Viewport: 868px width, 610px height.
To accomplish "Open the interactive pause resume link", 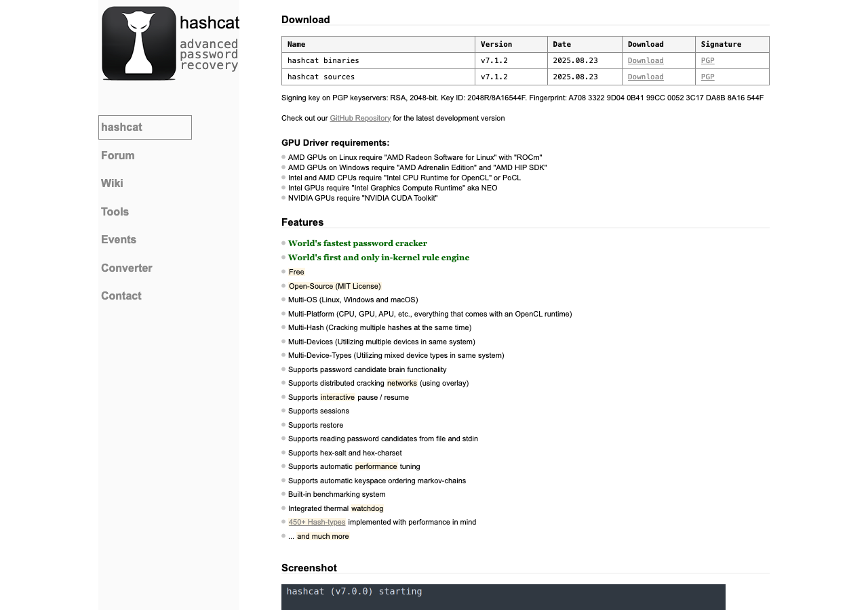I will tap(337, 397).
